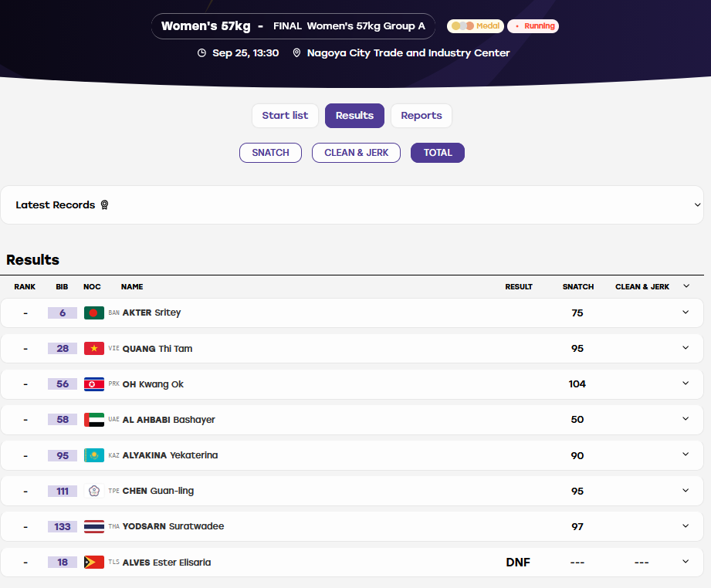
Task: Expand the Latest Records panel chevron
Action: pos(697,205)
